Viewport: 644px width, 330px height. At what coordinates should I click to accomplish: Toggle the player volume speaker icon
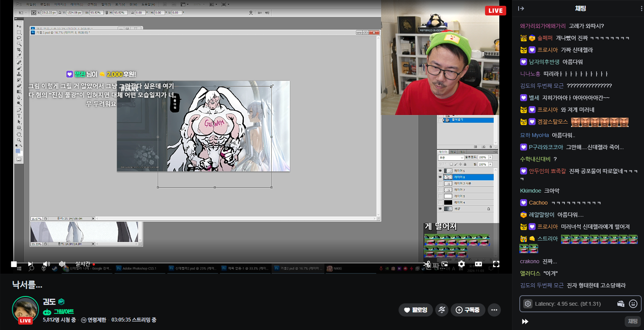click(x=46, y=264)
